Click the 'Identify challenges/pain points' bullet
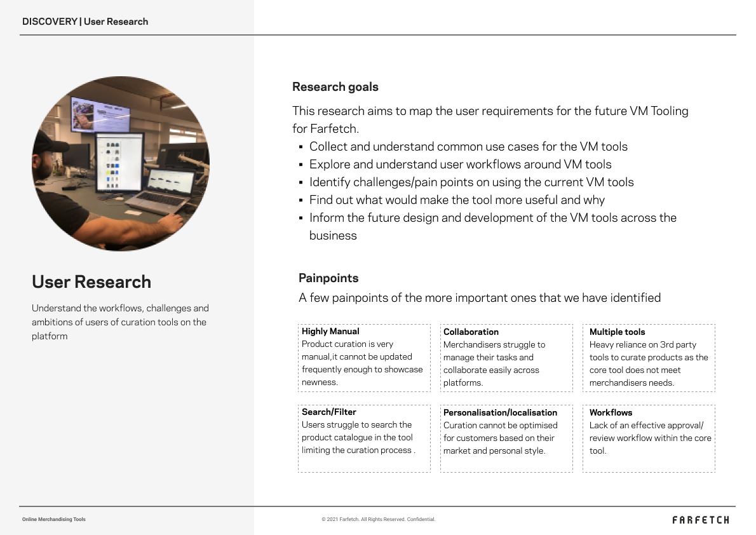The height and width of the screenshot is (535, 756). coord(471,182)
